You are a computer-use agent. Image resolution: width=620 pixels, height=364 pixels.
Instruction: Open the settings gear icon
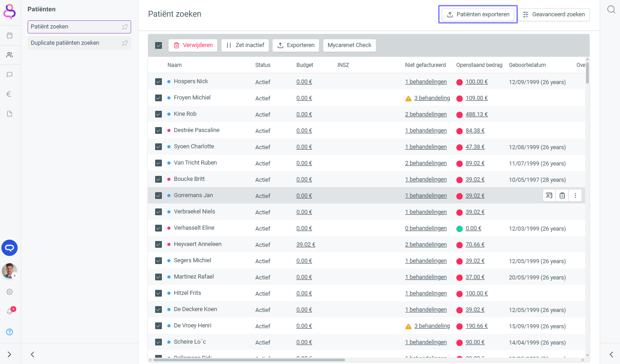pyautogui.click(x=9, y=292)
